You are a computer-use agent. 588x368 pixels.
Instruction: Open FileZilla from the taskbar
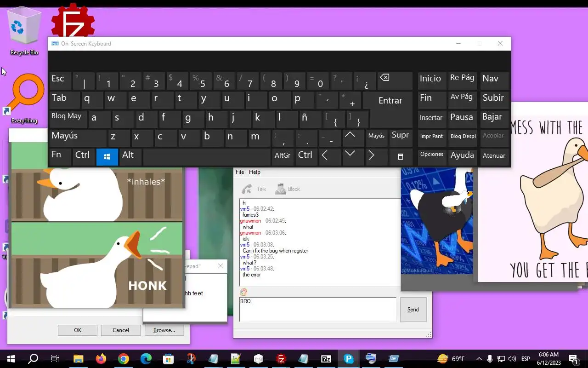[x=281, y=359]
